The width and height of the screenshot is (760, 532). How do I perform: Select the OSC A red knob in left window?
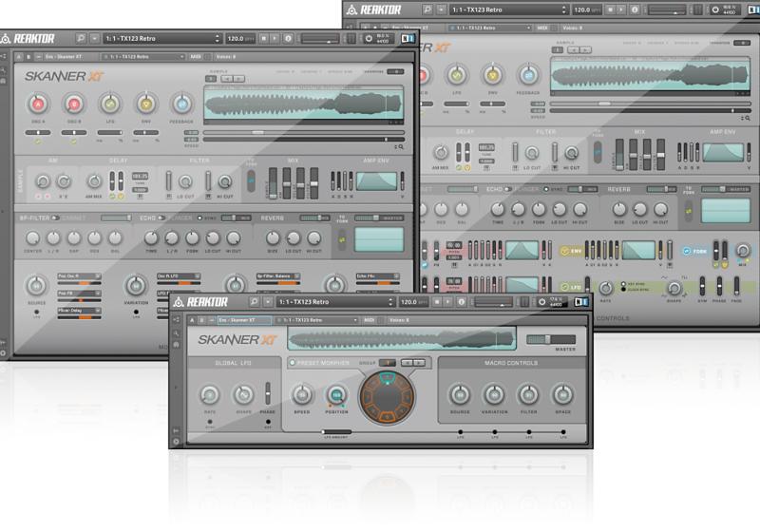coord(38,104)
